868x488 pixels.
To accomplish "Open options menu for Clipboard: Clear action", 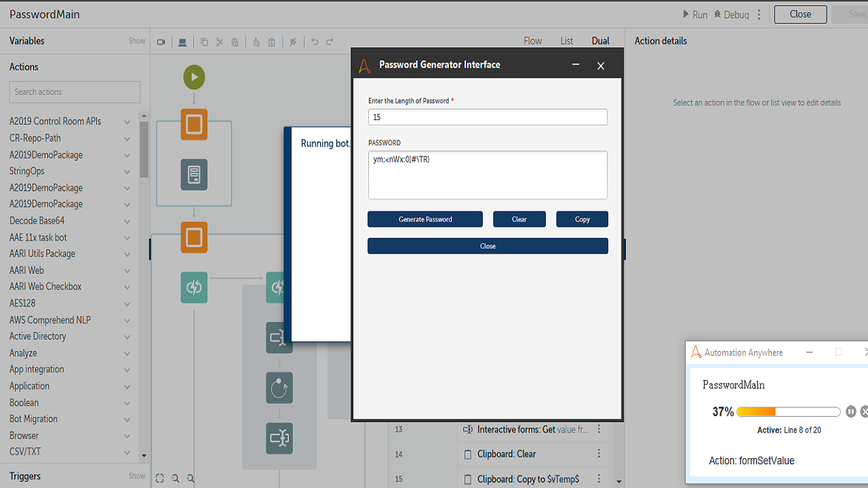I will point(599,454).
